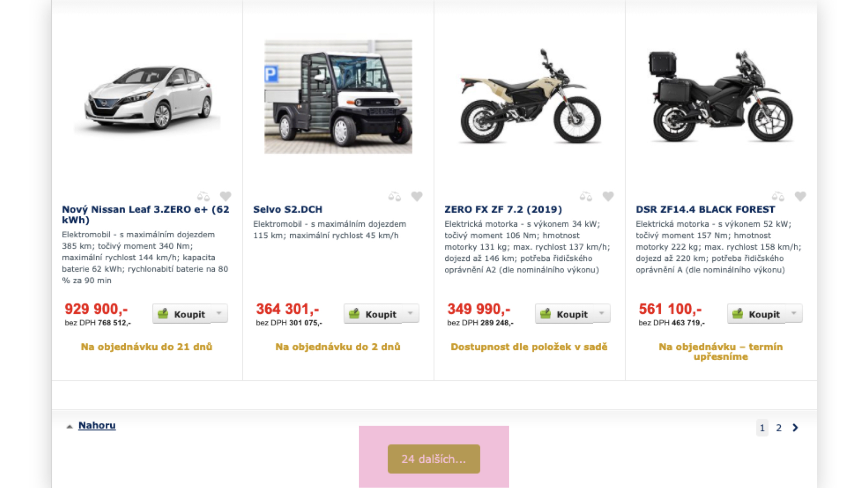This screenshot has width=868, height=488.
Task: Click Koupit for the 349 990 ZERO FX
Action: click(564, 314)
